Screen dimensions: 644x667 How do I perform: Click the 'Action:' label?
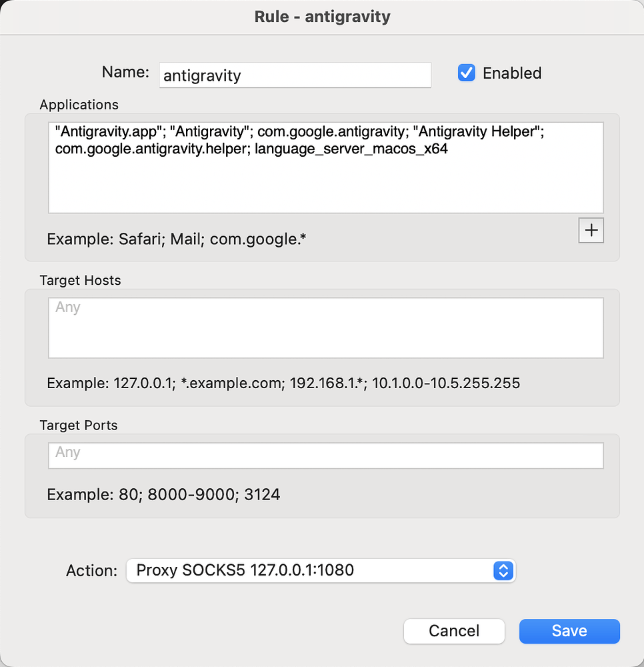tap(91, 570)
